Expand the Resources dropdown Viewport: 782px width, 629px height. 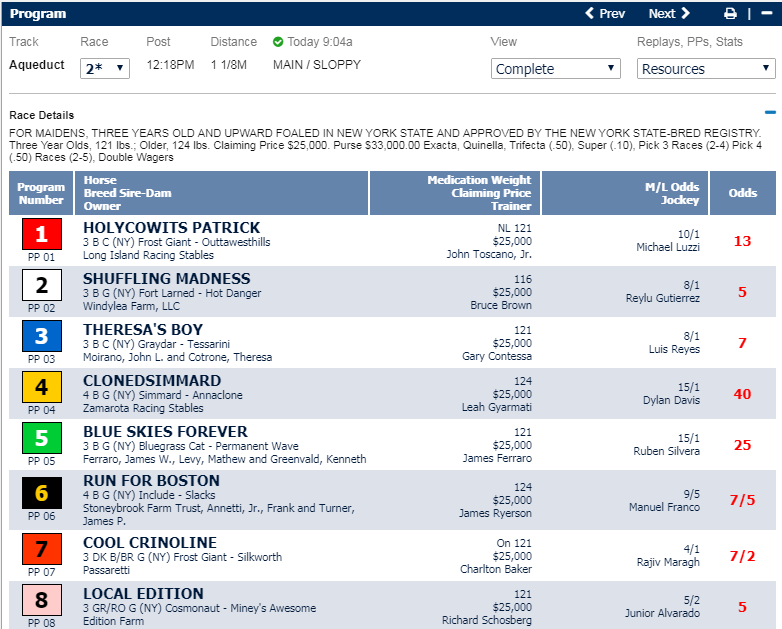point(706,69)
